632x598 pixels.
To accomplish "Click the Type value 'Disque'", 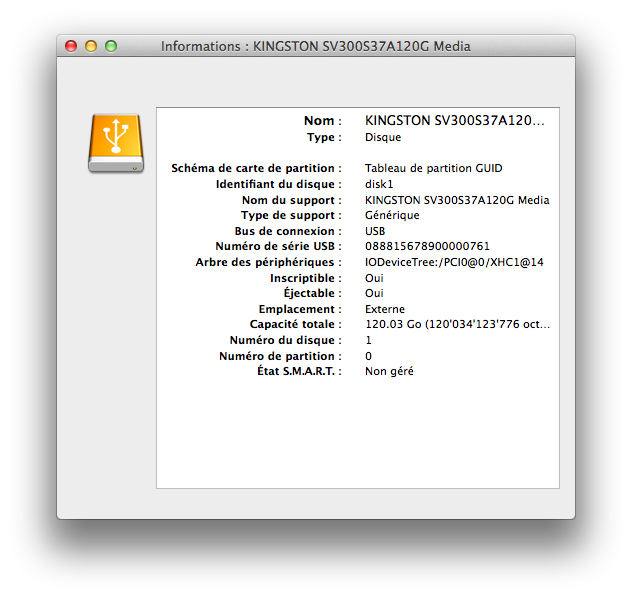I will click(383, 137).
